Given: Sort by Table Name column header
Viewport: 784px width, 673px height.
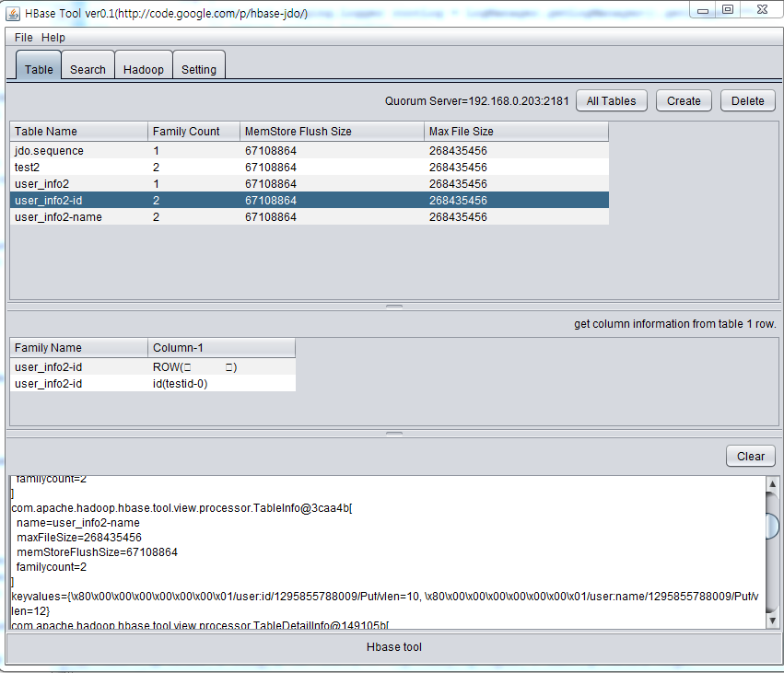Looking at the screenshot, I should pyautogui.click(x=78, y=132).
